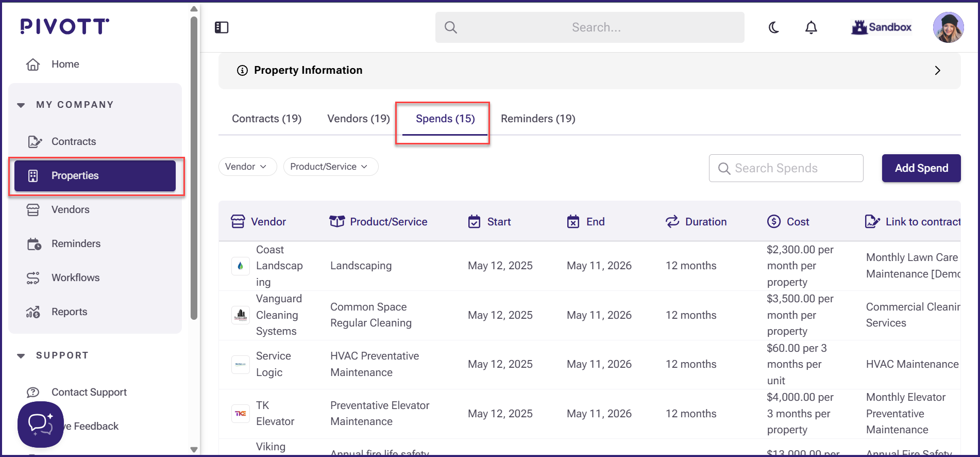
Task: Expand the Property Information panel chevron
Action: [937, 71]
